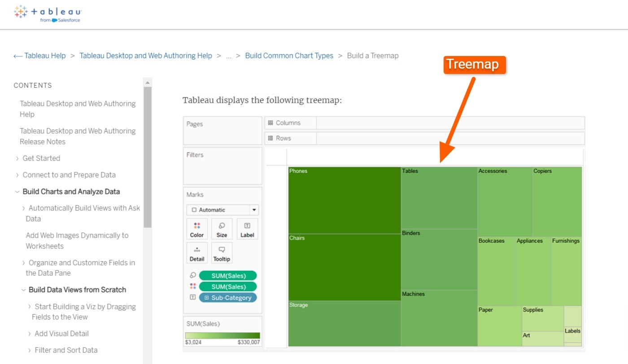This screenshot has width=628, height=364.
Task: Click the back arrow before Tableau Help
Action: tap(18, 56)
